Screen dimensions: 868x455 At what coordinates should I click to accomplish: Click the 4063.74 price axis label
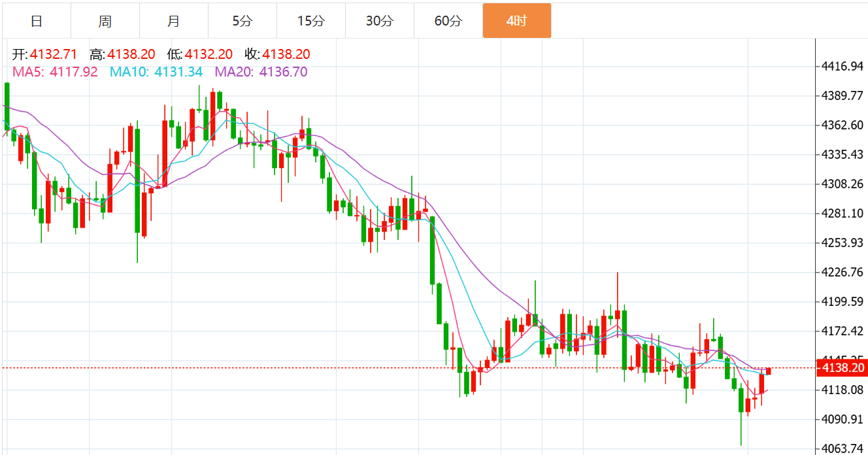(843, 448)
